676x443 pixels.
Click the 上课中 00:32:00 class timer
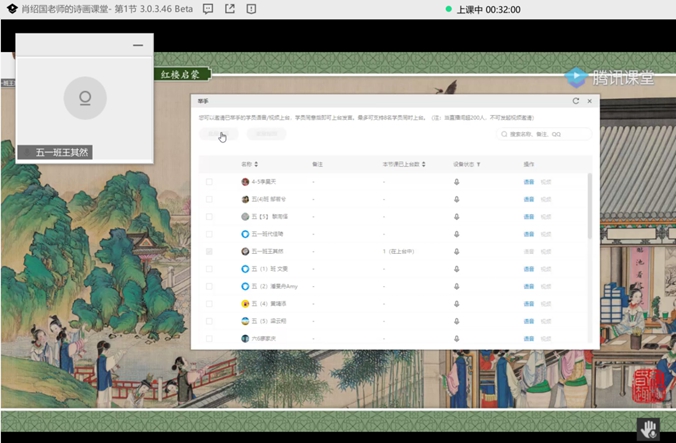pos(488,9)
